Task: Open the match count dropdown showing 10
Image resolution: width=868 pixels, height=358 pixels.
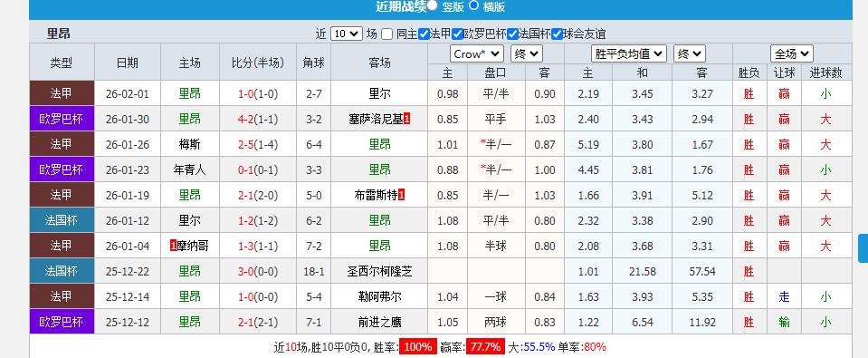Action: (x=347, y=34)
